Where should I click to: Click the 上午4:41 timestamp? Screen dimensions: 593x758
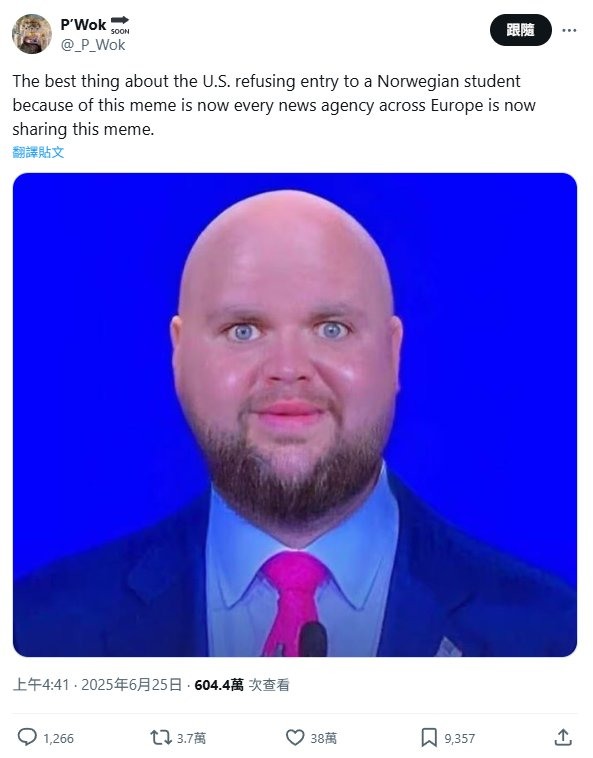tap(41, 685)
